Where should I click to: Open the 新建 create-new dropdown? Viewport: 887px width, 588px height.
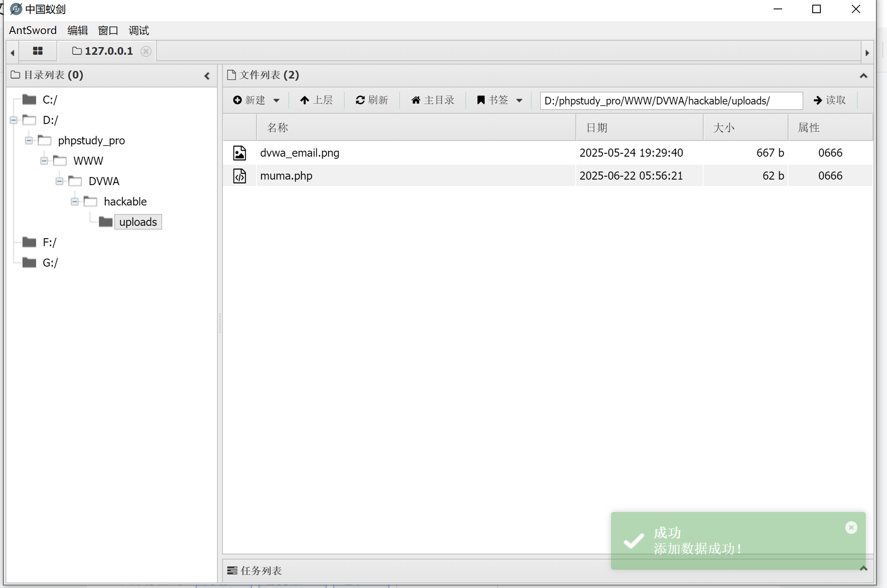coord(256,100)
